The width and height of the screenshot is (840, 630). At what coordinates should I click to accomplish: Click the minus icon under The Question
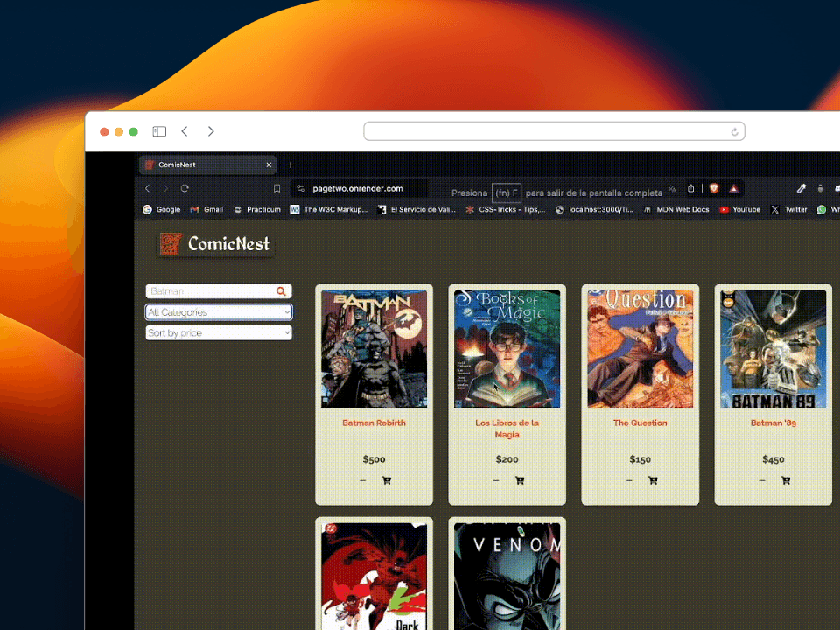(629, 480)
